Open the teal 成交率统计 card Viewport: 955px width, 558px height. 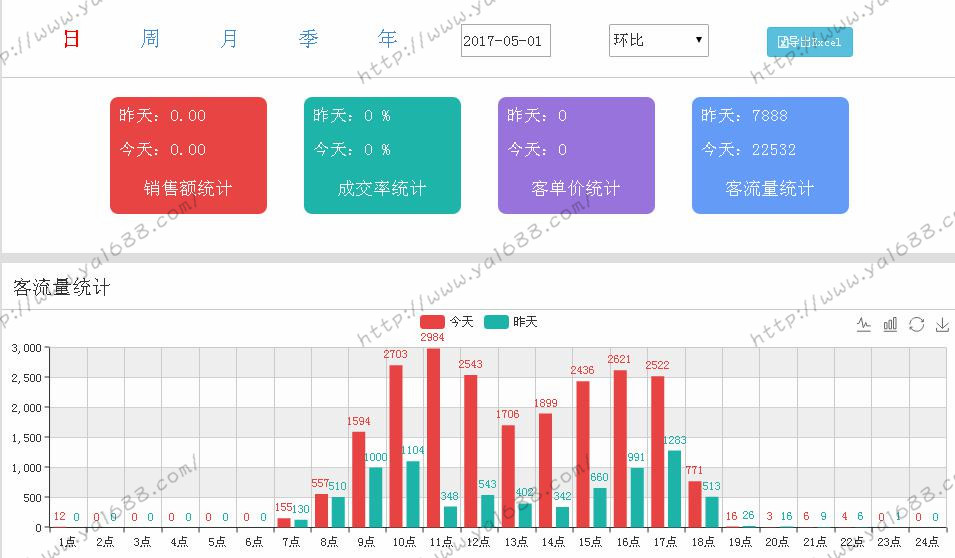point(382,155)
